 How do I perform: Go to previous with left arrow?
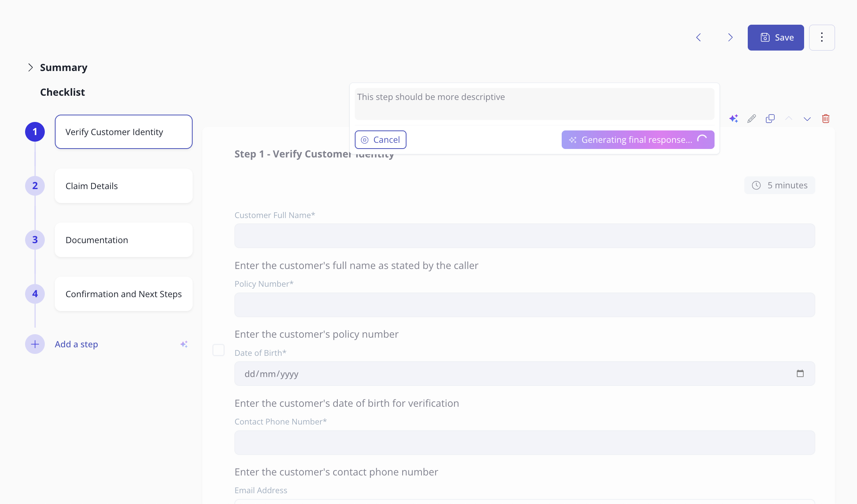coord(698,37)
